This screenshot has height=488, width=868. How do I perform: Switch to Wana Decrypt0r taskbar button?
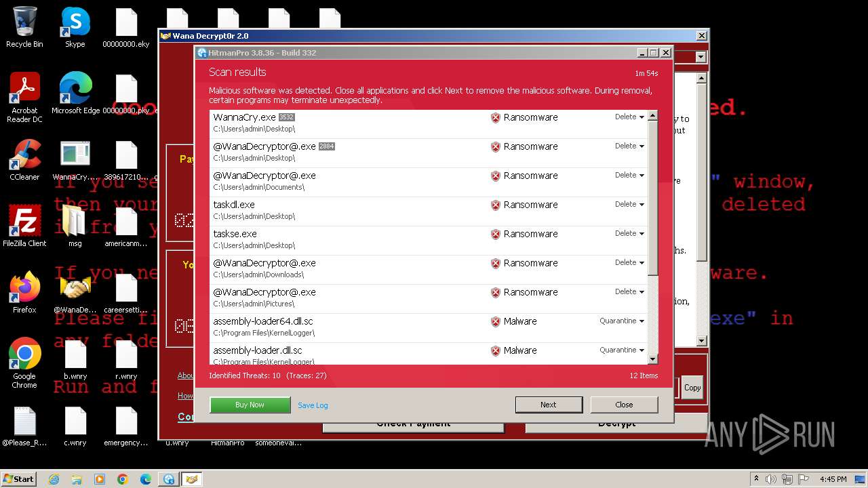coord(192,479)
